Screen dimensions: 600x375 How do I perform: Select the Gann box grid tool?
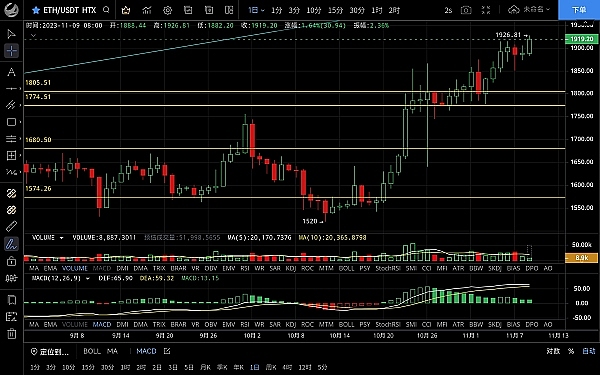click(11, 155)
